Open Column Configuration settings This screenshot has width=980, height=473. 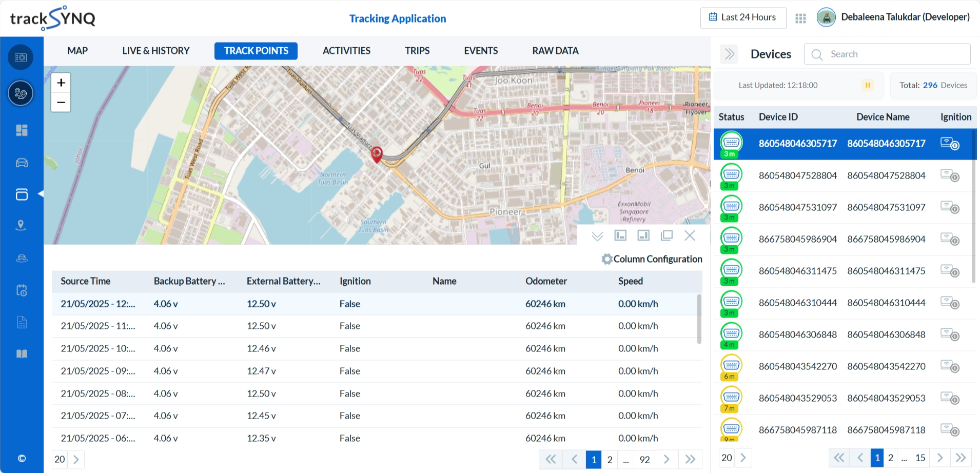[x=652, y=259]
